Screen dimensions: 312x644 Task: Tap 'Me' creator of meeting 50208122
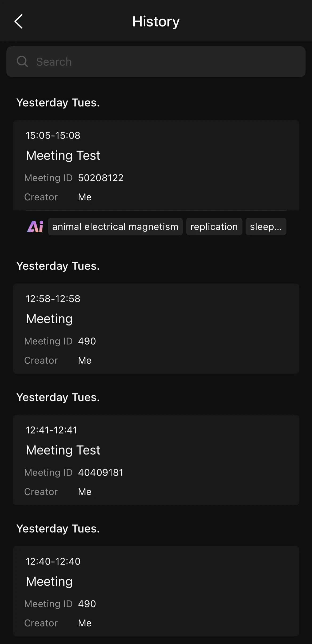(x=85, y=197)
